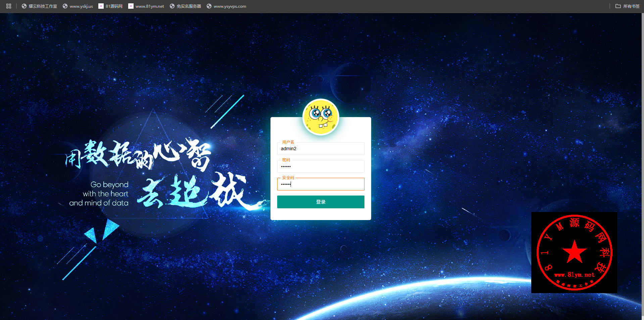
Task: Open the apps grid icon in bookmarks bar
Action: click(9, 6)
